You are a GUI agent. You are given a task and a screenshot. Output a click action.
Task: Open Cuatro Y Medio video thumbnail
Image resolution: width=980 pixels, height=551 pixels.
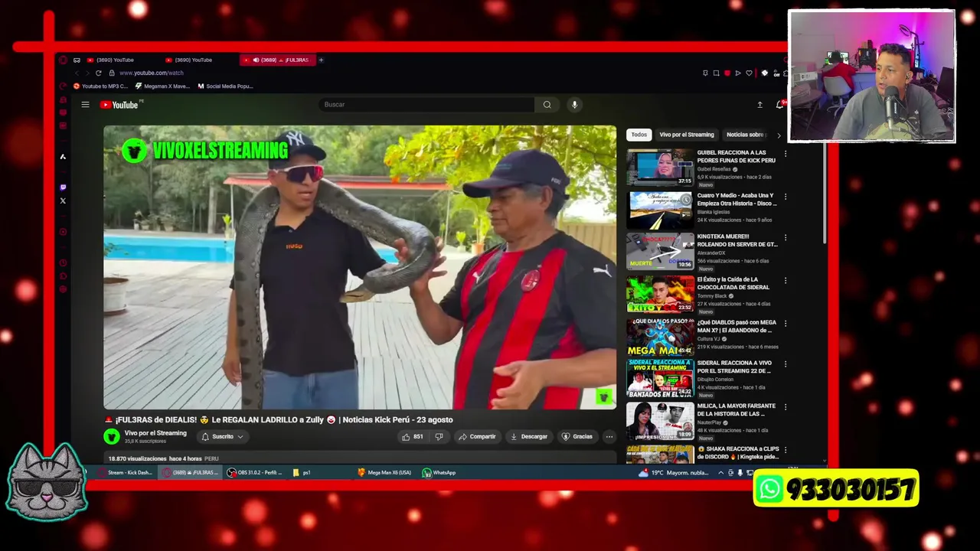tap(660, 210)
